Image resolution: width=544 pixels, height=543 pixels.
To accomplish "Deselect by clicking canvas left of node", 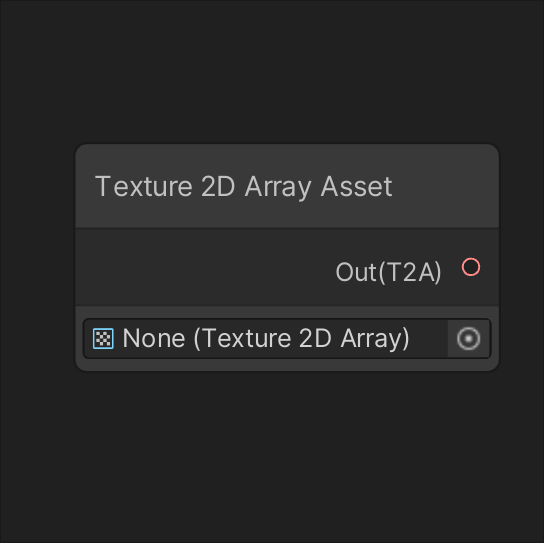I will coord(36,271).
